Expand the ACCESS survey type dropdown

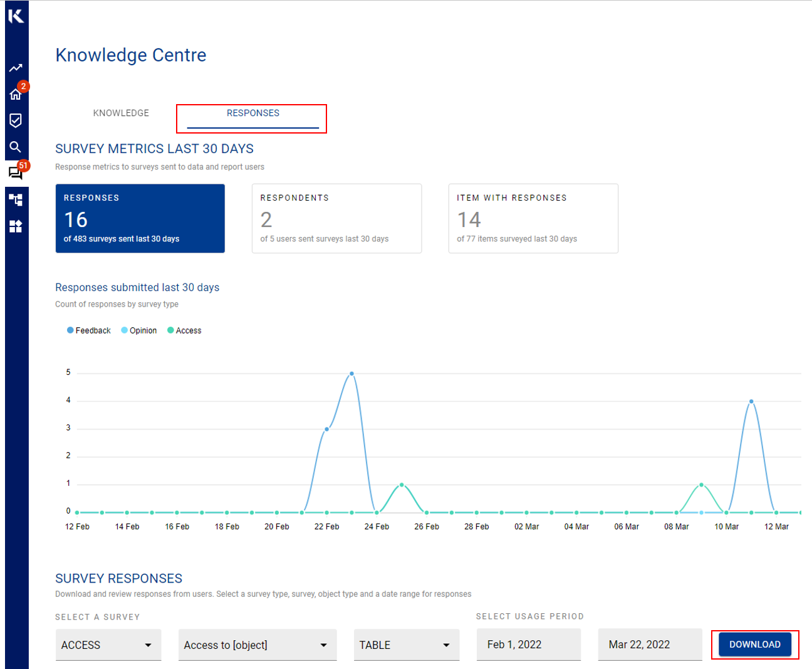(108, 645)
